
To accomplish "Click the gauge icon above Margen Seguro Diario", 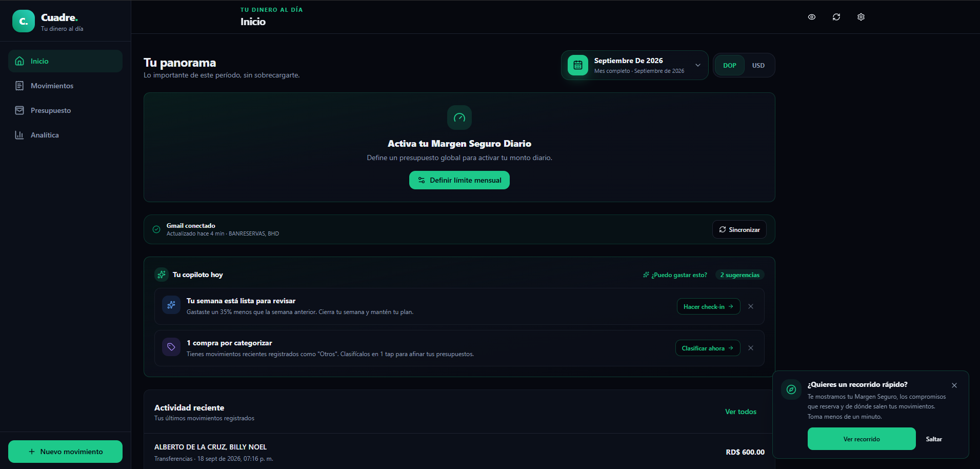I will click(459, 118).
